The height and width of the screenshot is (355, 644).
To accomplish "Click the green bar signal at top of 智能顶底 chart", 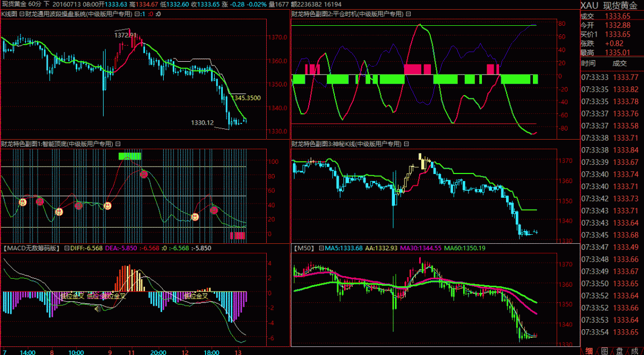I will (129, 156).
